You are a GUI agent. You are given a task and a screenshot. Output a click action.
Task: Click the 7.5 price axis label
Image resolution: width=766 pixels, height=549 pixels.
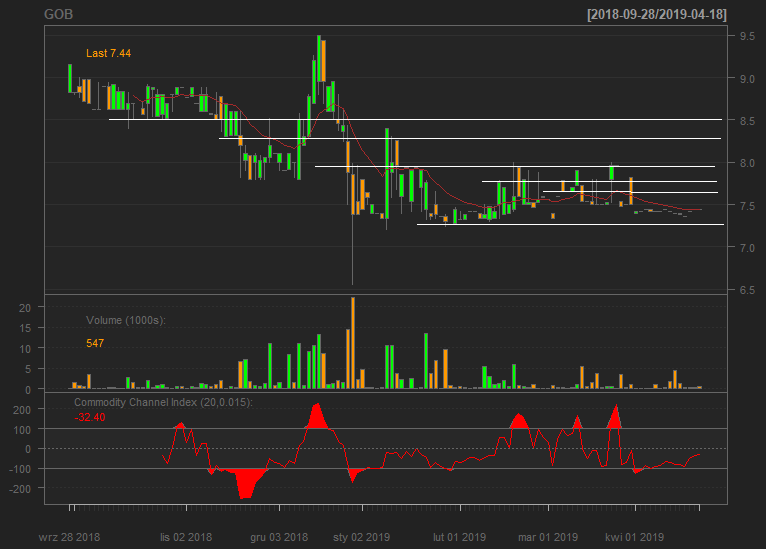click(x=747, y=206)
